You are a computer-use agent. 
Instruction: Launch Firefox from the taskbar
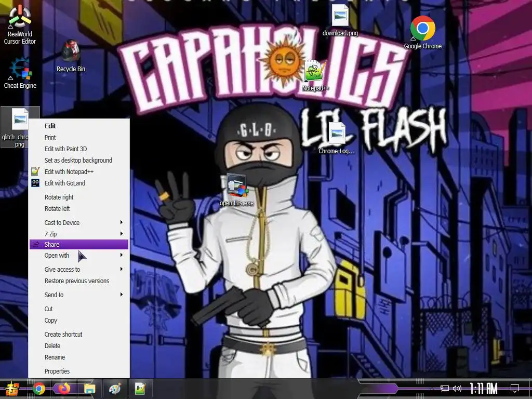tap(64, 389)
